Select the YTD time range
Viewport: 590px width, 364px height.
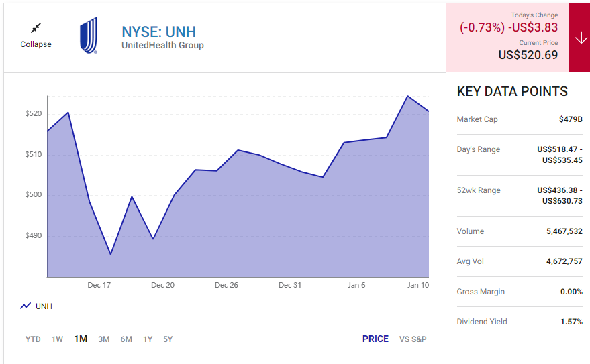33,339
